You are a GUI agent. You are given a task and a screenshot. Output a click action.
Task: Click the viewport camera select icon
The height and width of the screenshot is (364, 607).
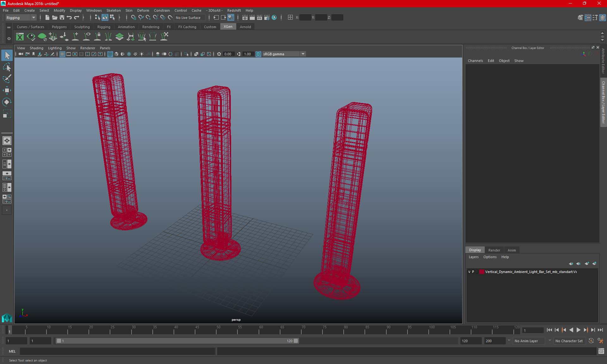click(21, 54)
